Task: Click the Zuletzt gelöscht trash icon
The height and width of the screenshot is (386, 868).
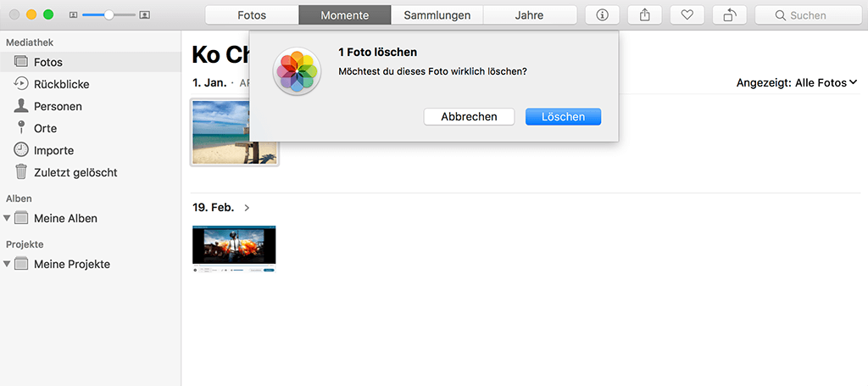Action: coord(21,172)
